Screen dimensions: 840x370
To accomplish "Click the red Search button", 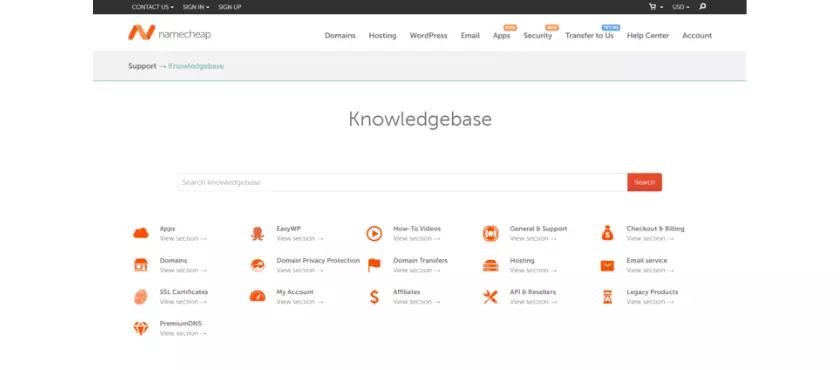I will click(x=644, y=182).
